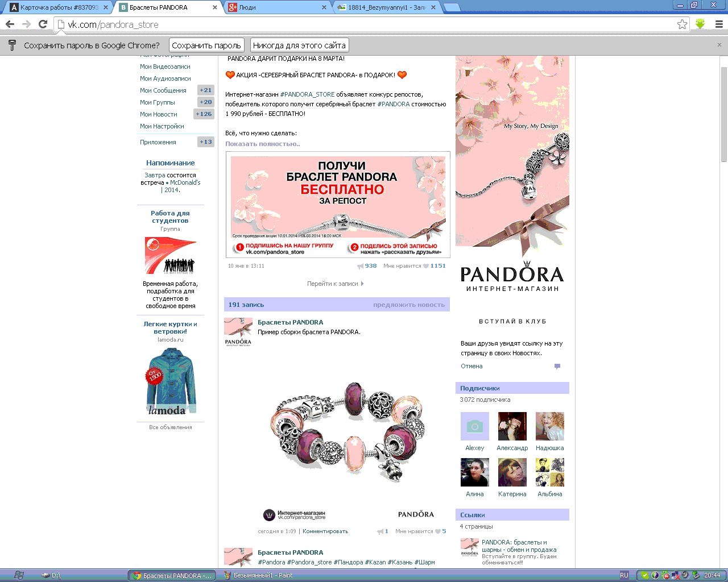Open Мои Сообщения in sidebar
This screenshot has width=728, height=582.
coord(163,90)
